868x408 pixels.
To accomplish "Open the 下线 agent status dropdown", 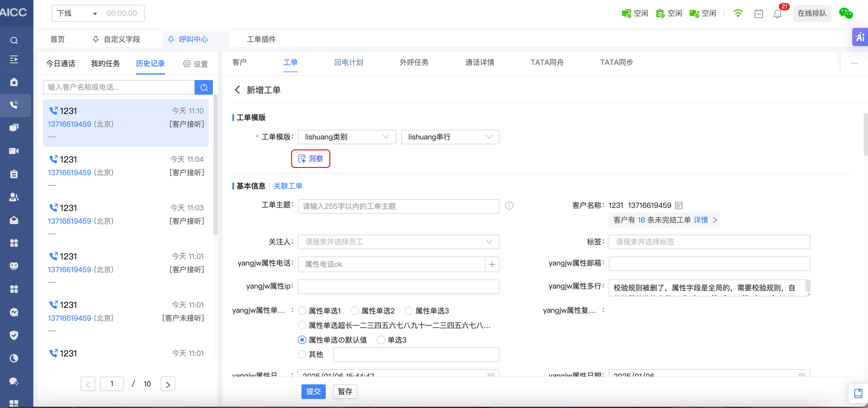I will pos(77,13).
